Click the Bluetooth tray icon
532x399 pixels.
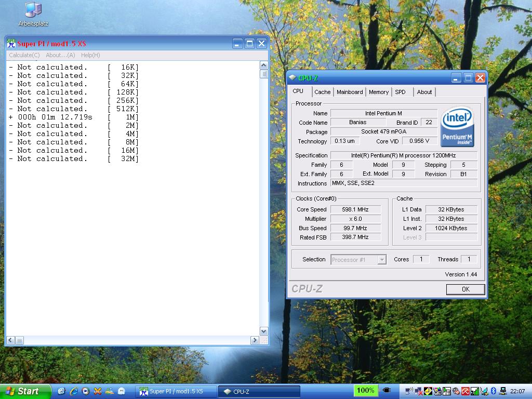tap(494, 391)
